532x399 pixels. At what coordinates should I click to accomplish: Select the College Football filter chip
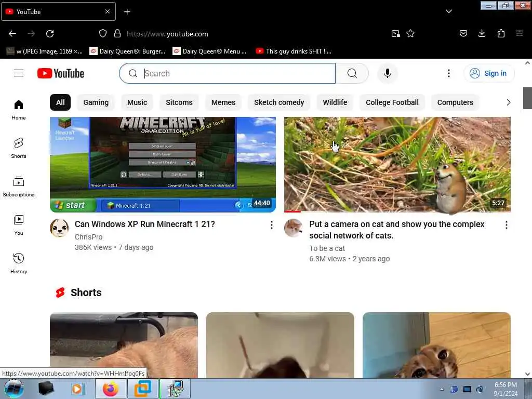pos(392,102)
